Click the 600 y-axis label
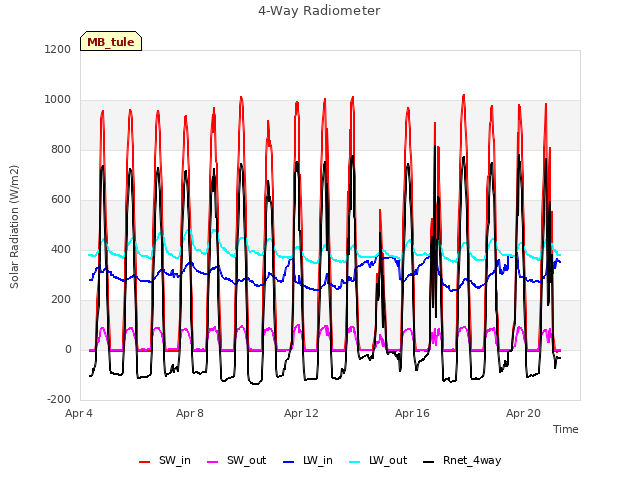The width and height of the screenshot is (640, 480). (61, 200)
